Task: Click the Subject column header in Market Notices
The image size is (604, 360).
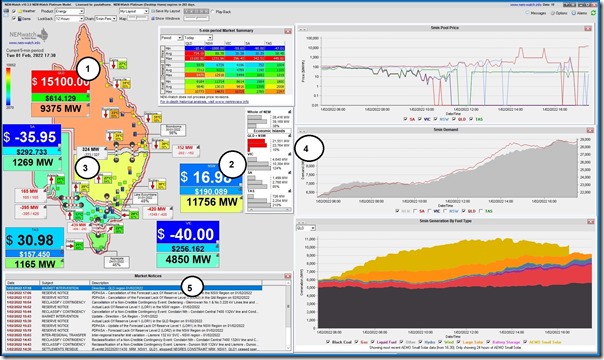Action: (x=64, y=283)
